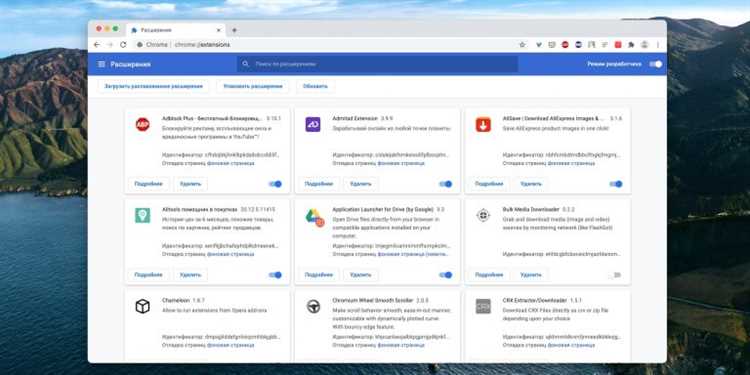The image size is (750, 375).
Task: Open the Chrome profile avatar
Action: tap(644, 44)
